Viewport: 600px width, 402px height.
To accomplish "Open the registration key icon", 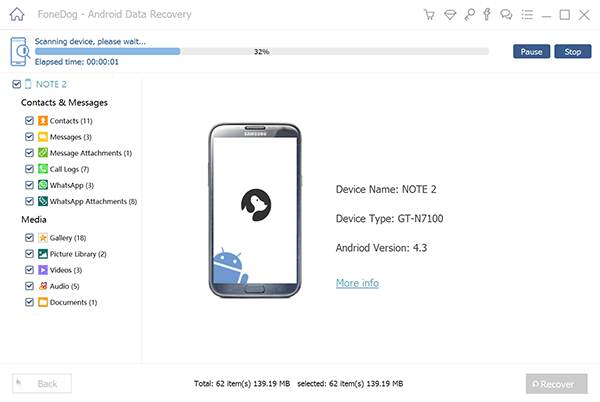I will pos(469,15).
